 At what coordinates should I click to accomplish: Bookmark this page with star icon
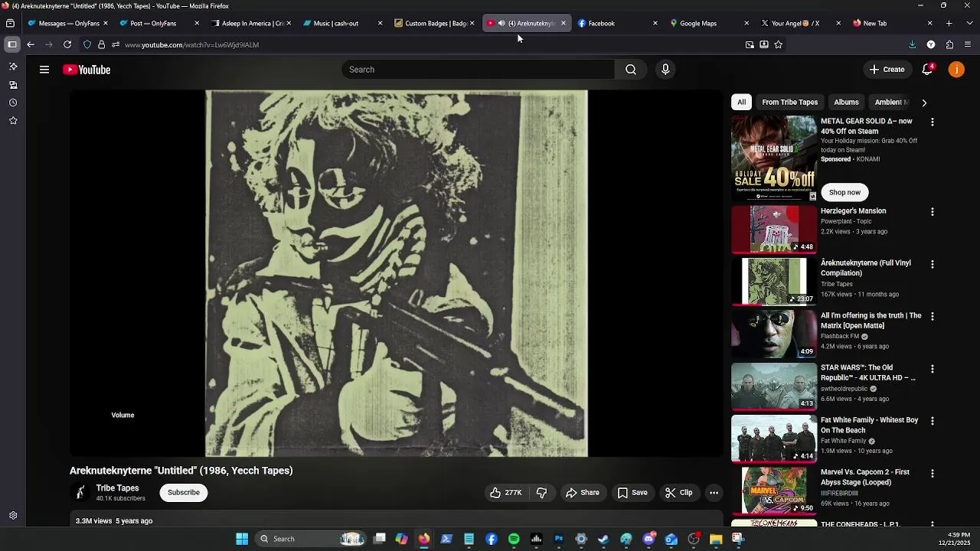pos(779,44)
